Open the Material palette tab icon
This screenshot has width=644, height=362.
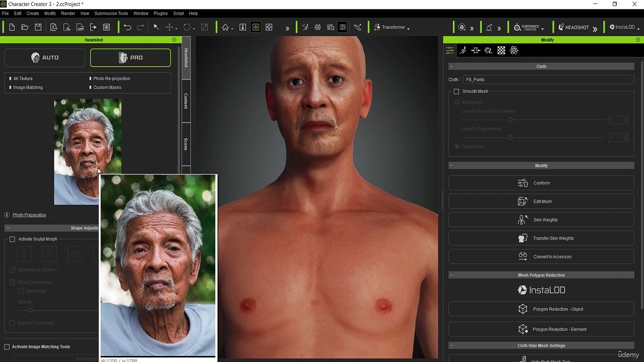tap(488, 50)
